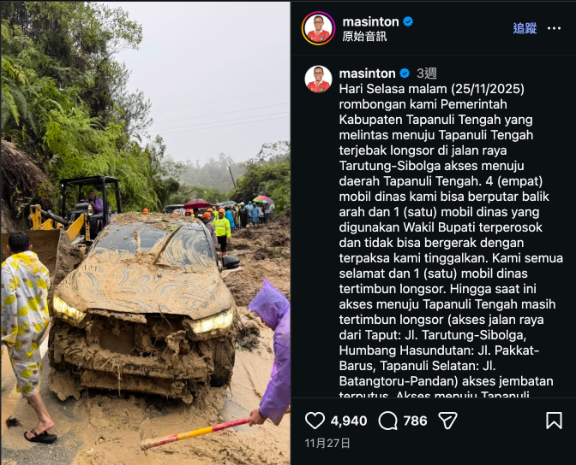Viewport: 576px width, 465px height.
Task: Click verified badge next to header username
Action: [408, 22]
